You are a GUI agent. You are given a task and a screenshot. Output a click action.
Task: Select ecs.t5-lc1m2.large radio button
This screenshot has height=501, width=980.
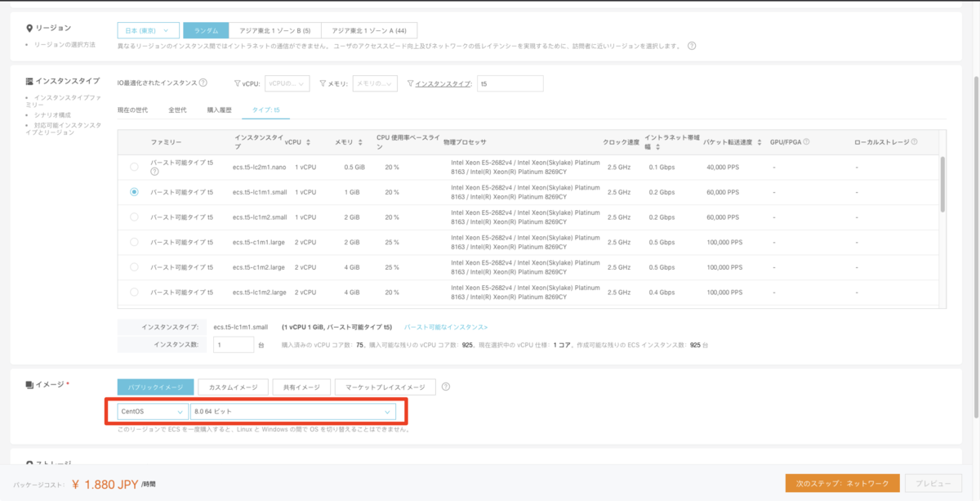tap(134, 292)
